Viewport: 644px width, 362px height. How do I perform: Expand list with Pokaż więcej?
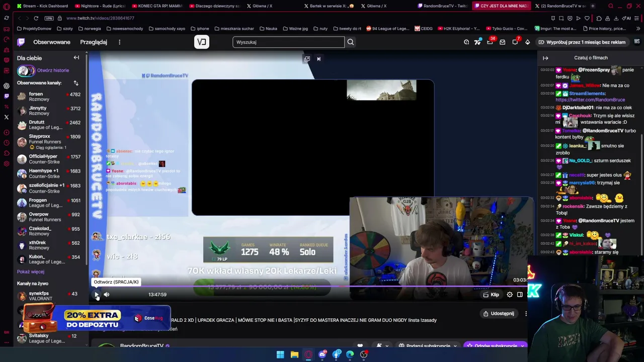point(31,271)
